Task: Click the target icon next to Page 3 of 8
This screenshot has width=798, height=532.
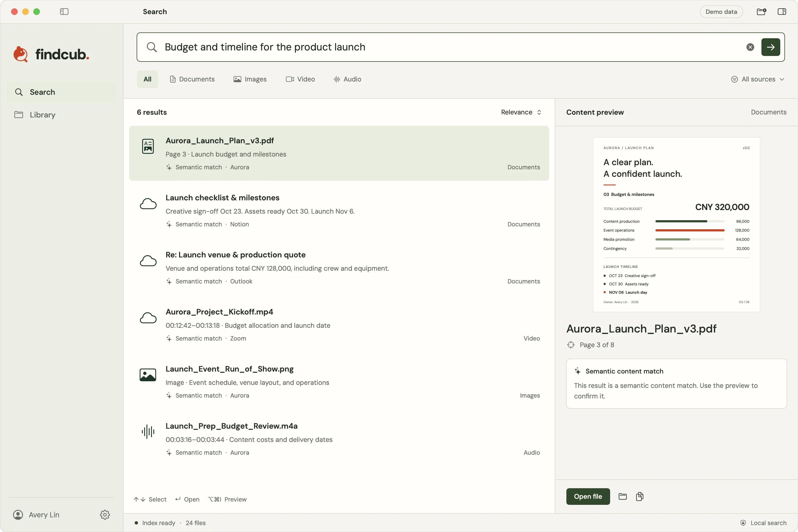Action: click(571, 345)
